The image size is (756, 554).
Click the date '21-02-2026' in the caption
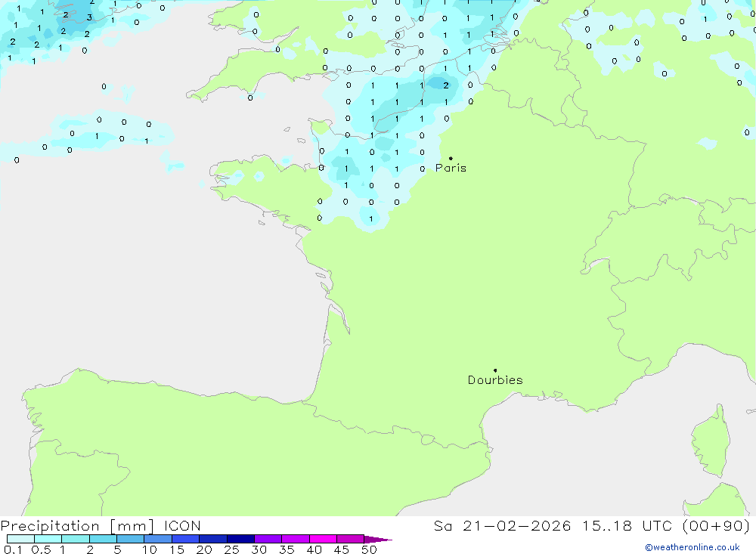[517, 526]
